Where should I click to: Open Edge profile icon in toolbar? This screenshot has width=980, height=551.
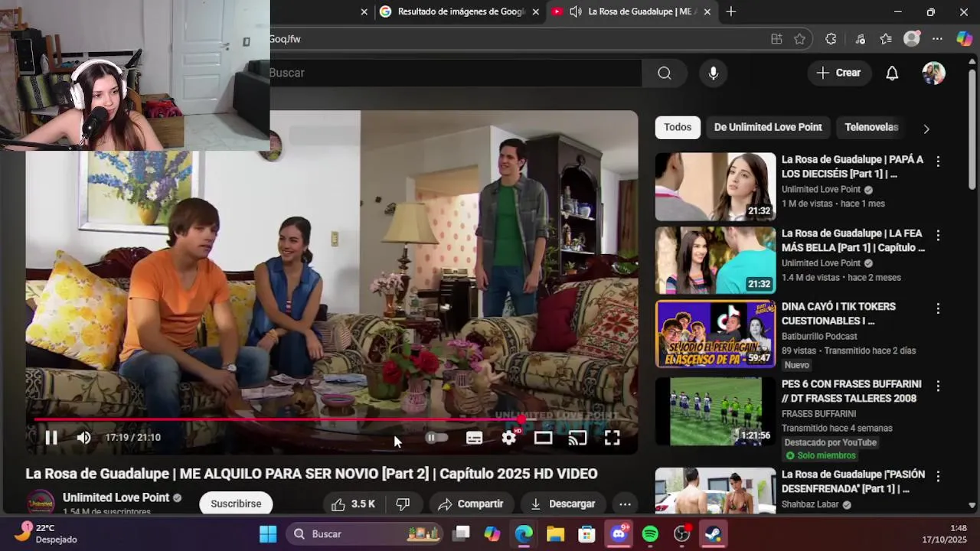click(x=911, y=39)
